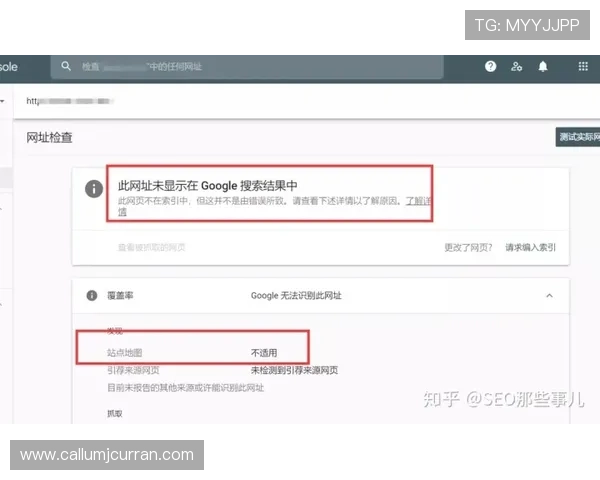Image resolution: width=600 pixels, height=480 pixels.
Task: Click the 不适用 value
Action: (x=264, y=353)
